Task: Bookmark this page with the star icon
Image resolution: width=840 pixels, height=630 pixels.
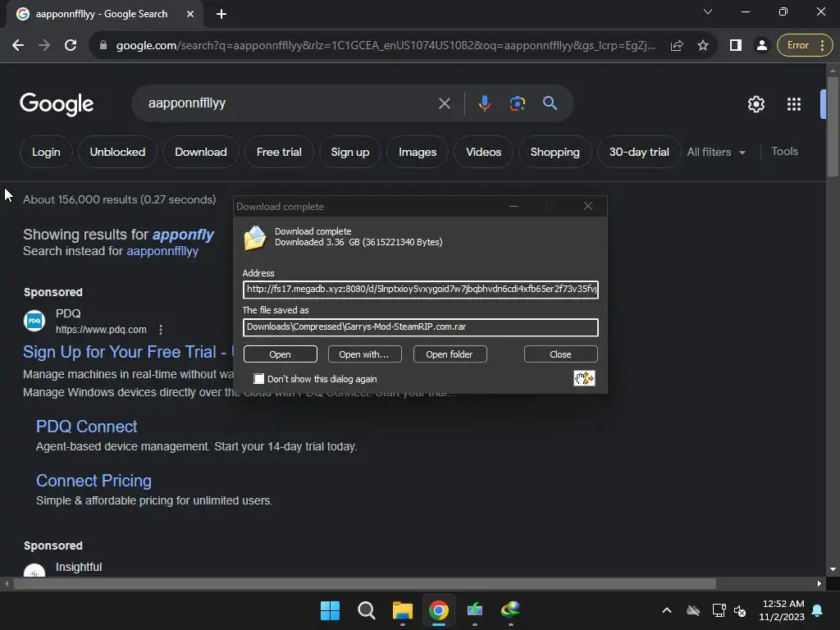Action: pyautogui.click(x=703, y=46)
